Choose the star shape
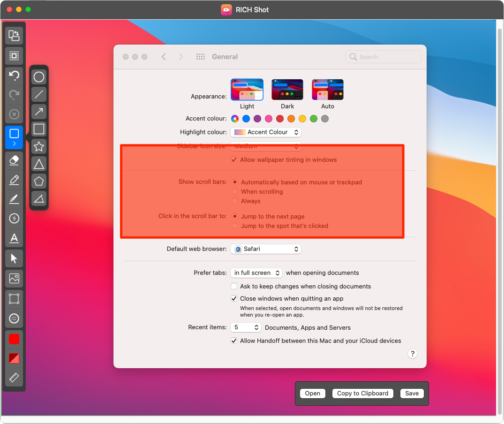 coord(39,147)
